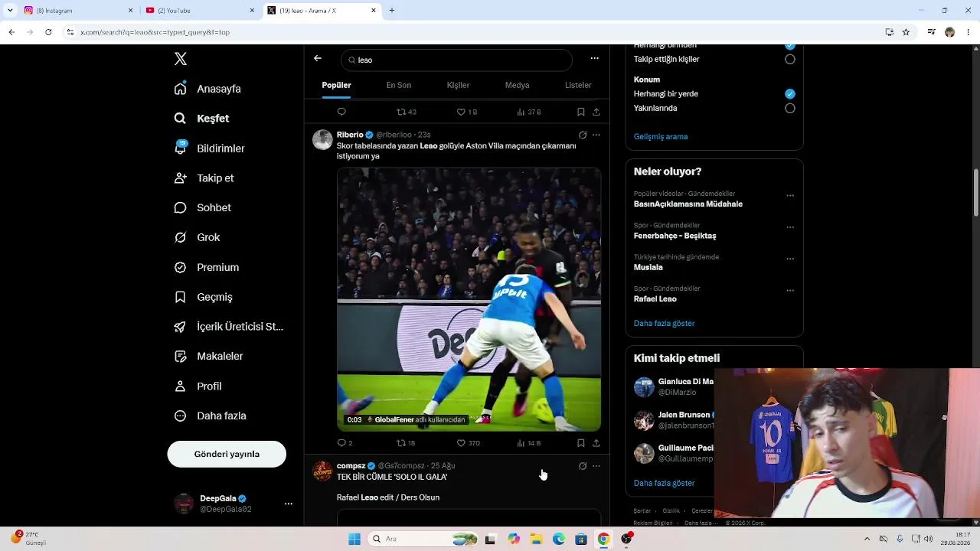The width and height of the screenshot is (980, 551).
Task: Open the Musiala trend
Action: tap(648, 267)
